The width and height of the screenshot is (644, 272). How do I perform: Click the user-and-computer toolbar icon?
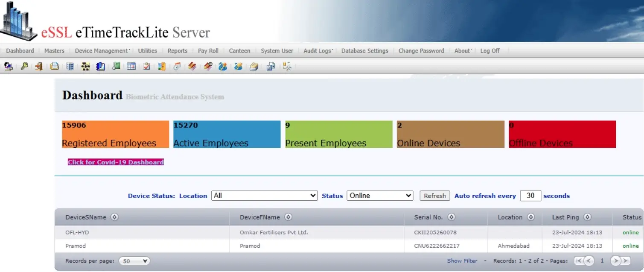[x=8, y=66]
